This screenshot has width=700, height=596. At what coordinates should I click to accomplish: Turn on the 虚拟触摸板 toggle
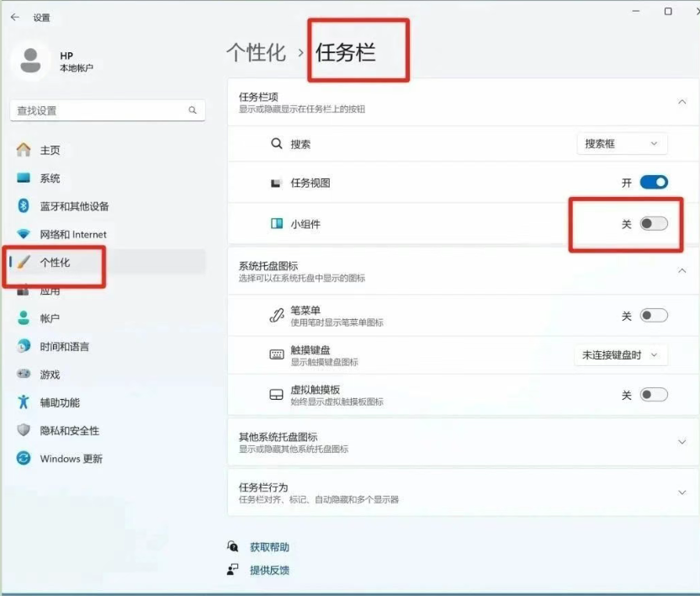(652, 396)
